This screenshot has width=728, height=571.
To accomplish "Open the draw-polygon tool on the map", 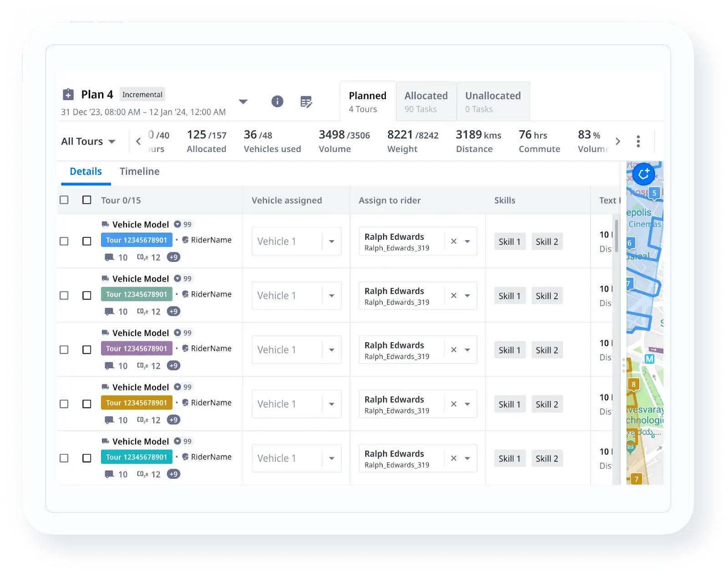I will click(643, 174).
